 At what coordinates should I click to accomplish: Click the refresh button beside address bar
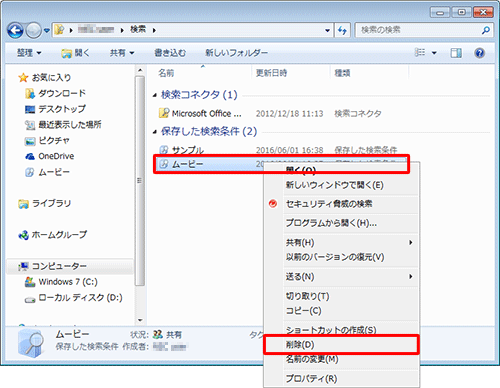coord(342,30)
